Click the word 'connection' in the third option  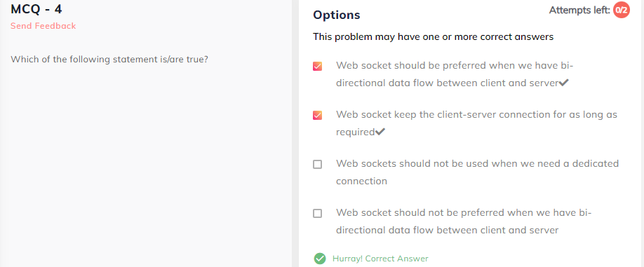point(361,181)
